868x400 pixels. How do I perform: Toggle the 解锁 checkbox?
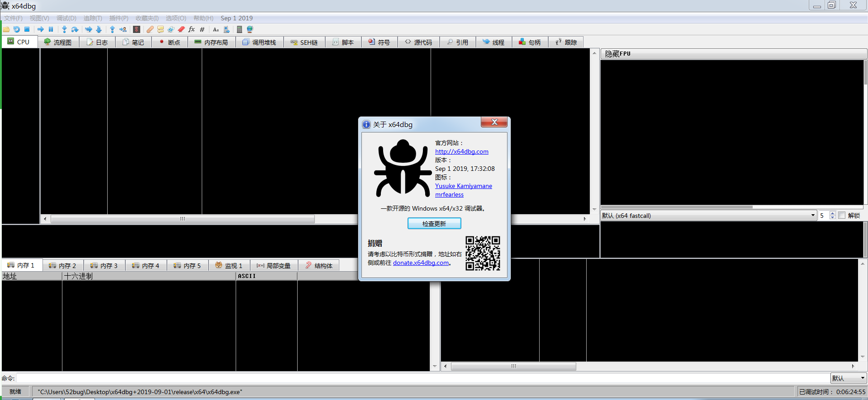(x=842, y=216)
